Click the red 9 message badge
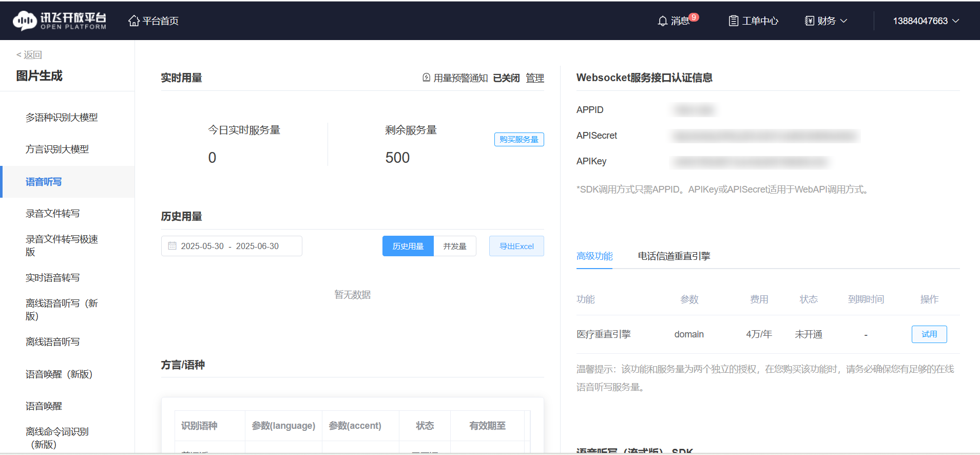The height and width of the screenshot is (455, 980). pyautogui.click(x=694, y=17)
